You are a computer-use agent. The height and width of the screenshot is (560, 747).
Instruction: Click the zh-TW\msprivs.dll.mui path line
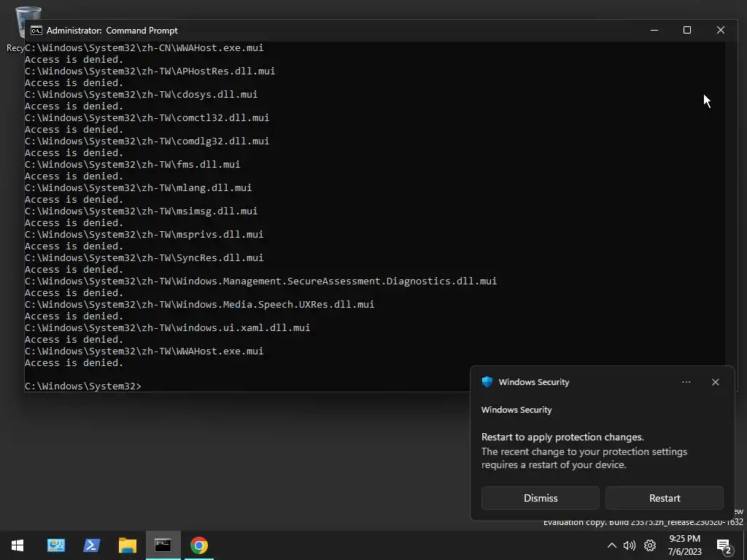(144, 234)
